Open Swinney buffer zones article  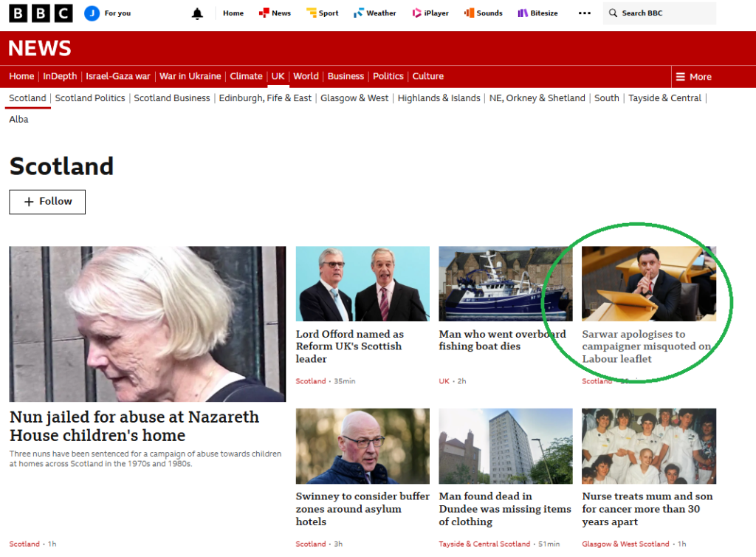pyautogui.click(x=362, y=509)
